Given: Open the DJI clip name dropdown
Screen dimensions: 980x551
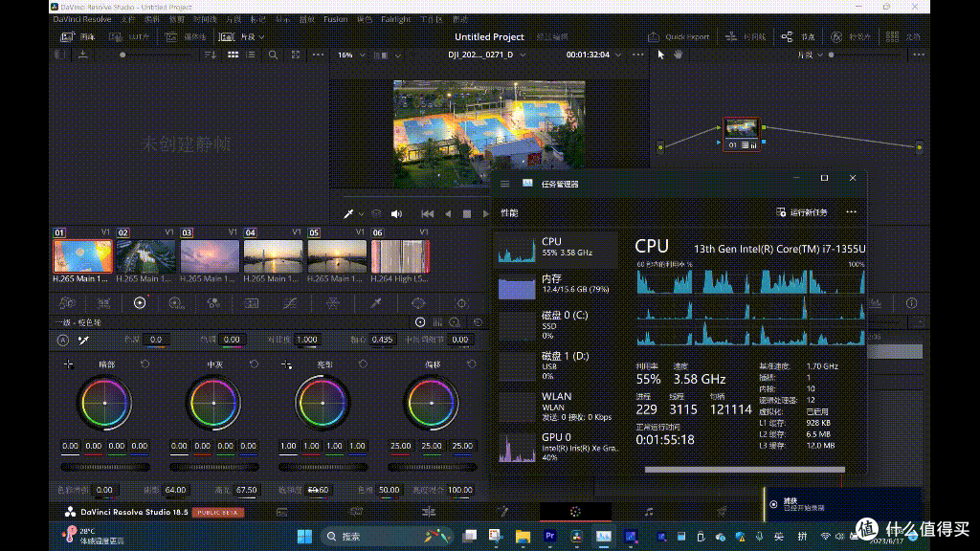Looking at the screenshot, I should pos(486,55).
